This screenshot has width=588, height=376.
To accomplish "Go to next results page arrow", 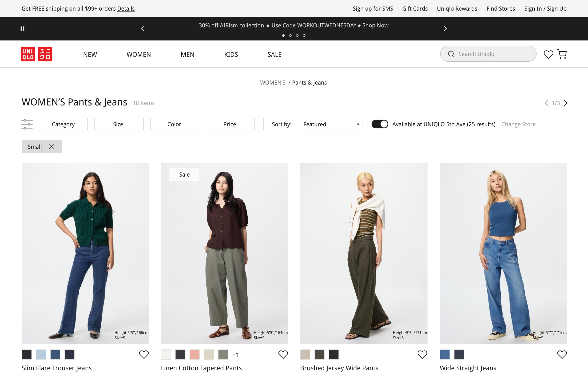I will coord(565,103).
